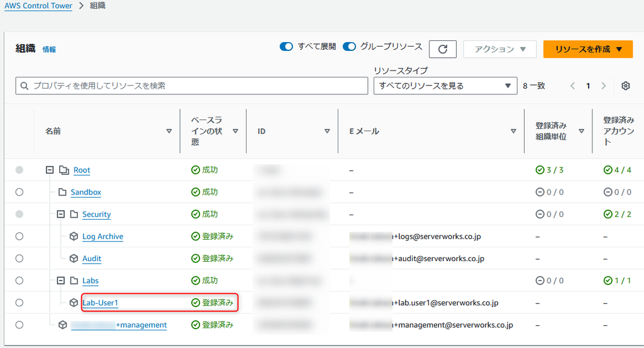Sort by 名前 column arrow
The width and height of the screenshot is (644, 348).
tap(169, 131)
